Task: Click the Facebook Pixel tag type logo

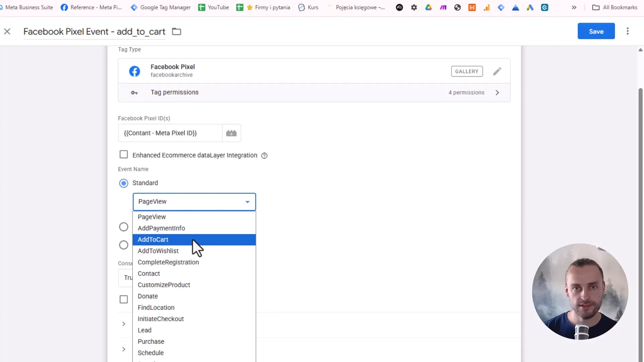Action: 135,71
